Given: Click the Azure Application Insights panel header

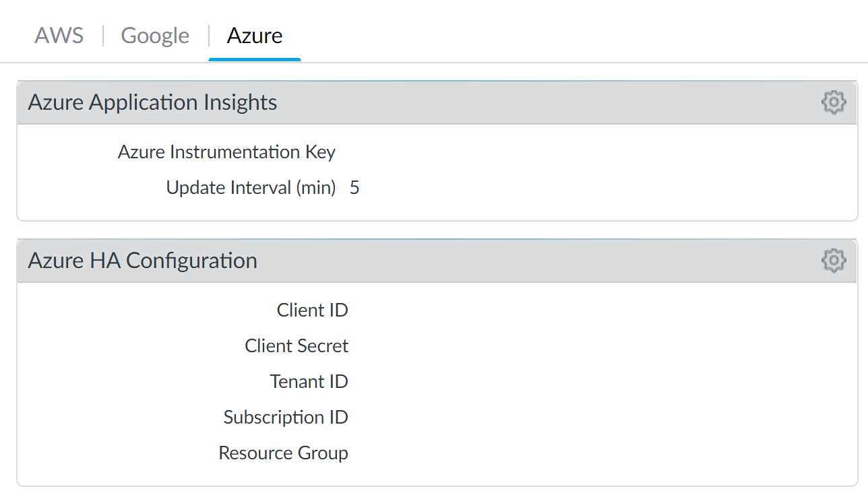Looking at the screenshot, I should (152, 102).
